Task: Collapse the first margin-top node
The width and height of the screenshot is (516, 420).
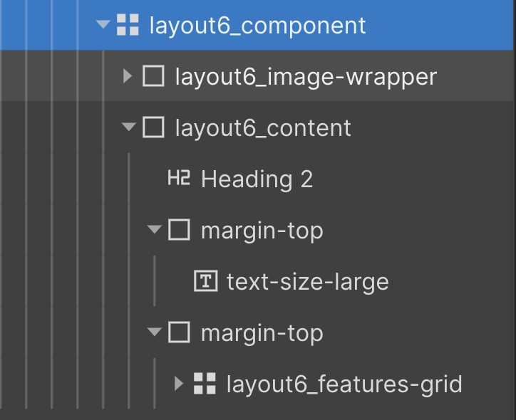Action: [155, 229]
